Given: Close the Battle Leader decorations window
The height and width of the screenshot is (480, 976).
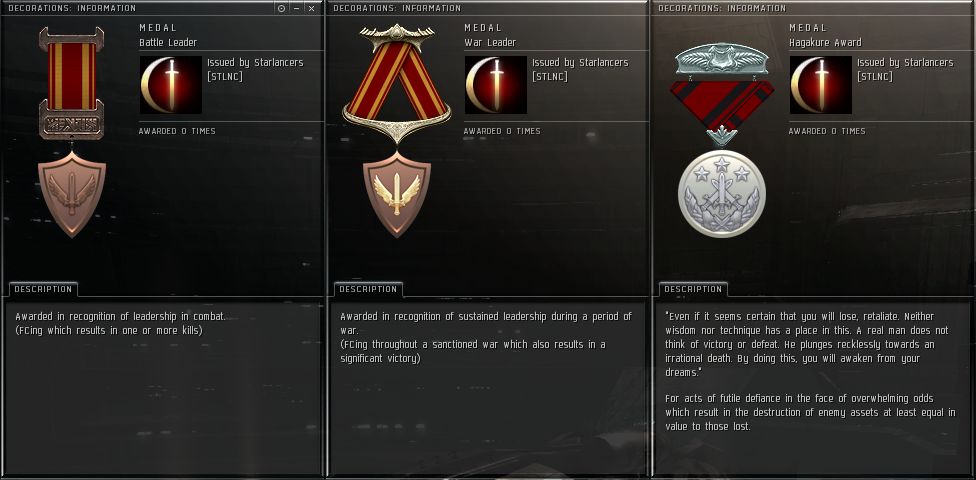Looking at the screenshot, I should pyautogui.click(x=311, y=9).
